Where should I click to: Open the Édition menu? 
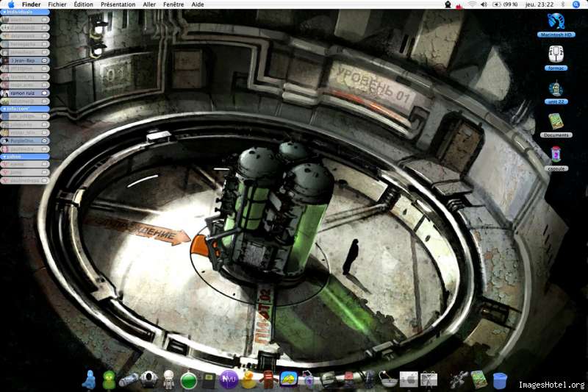point(83,4)
